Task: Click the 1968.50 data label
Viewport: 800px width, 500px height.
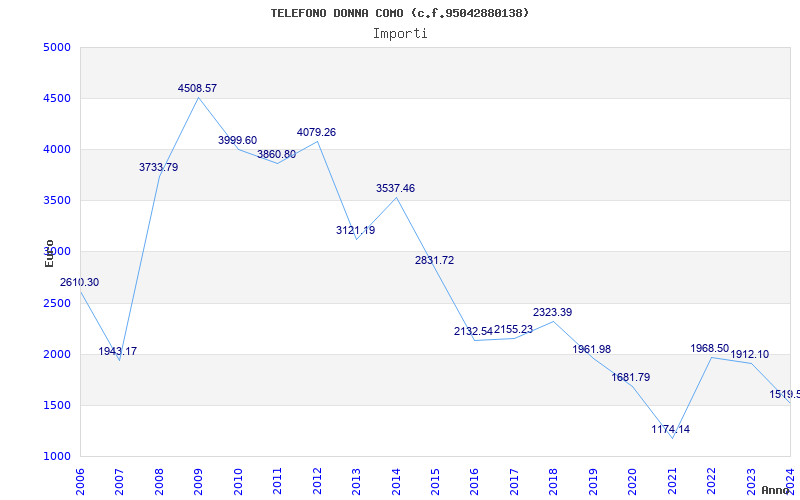Action: [x=710, y=349]
